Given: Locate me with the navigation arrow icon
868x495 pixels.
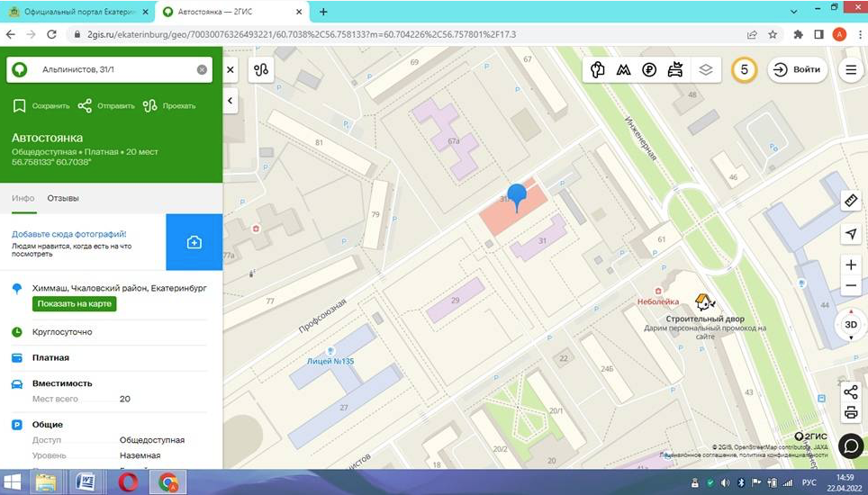Looking at the screenshot, I should pos(852,234).
